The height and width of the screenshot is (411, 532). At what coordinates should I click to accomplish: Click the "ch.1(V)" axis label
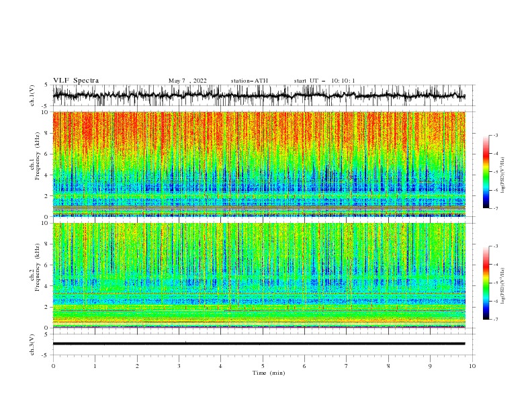tap(32, 95)
